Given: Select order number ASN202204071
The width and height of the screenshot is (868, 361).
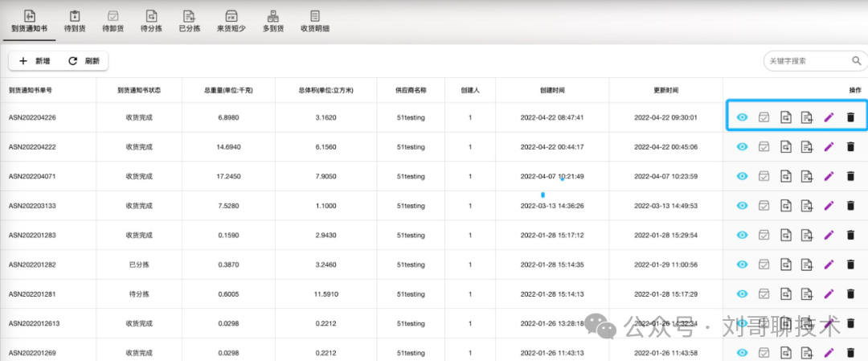Looking at the screenshot, I should pos(32,176).
